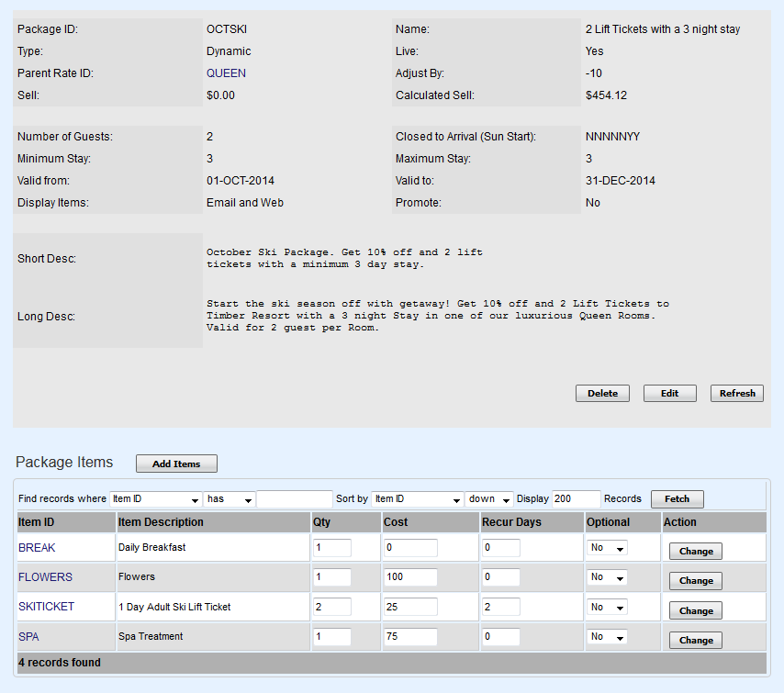Refresh the package details
The width and height of the screenshot is (784, 693).
pyautogui.click(x=736, y=393)
